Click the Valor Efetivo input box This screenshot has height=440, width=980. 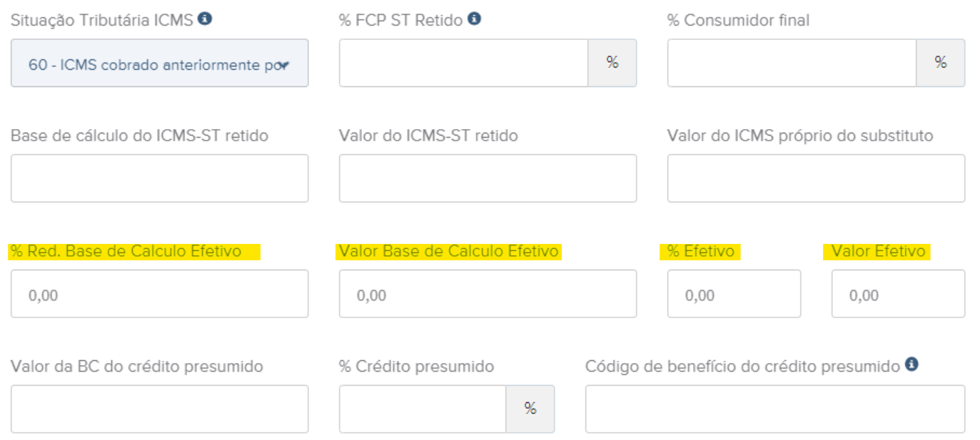(898, 294)
